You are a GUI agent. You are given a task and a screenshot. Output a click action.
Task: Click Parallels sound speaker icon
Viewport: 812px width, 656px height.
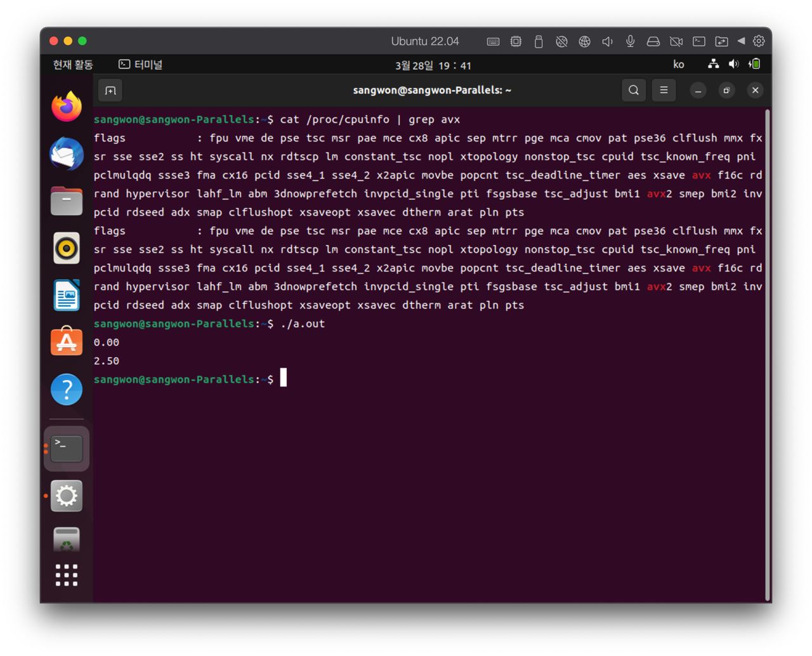pyautogui.click(x=607, y=41)
